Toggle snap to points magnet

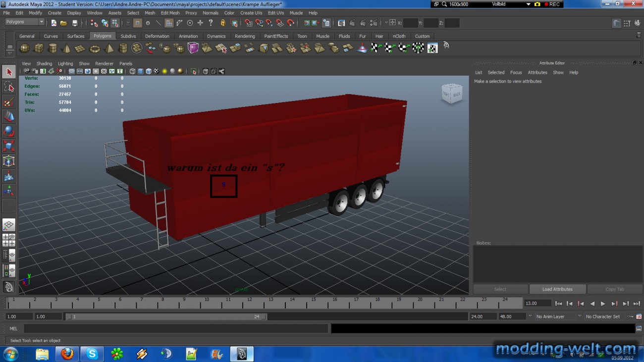tap(268, 23)
